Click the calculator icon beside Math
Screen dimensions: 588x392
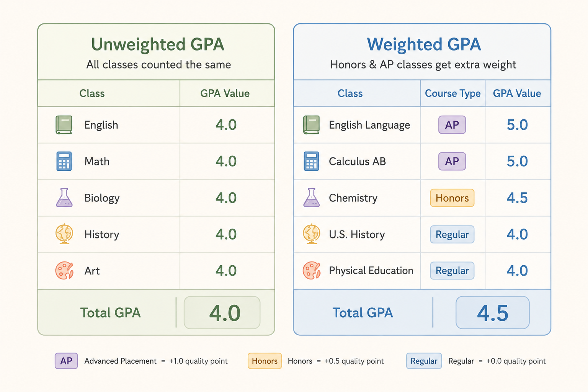(x=64, y=161)
